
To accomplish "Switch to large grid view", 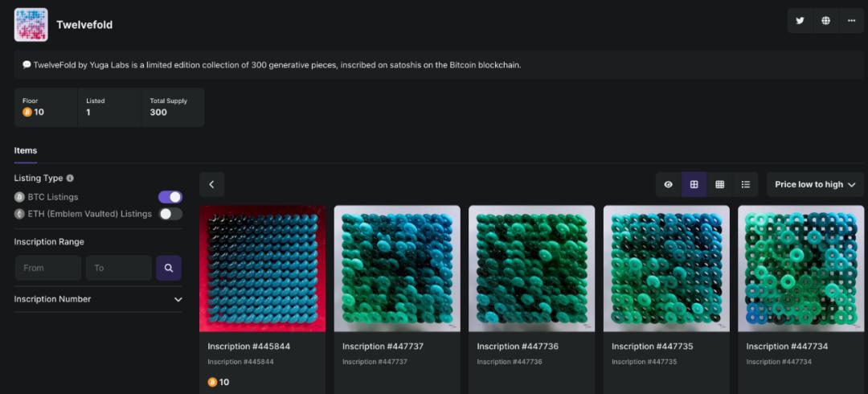I will pos(694,184).
